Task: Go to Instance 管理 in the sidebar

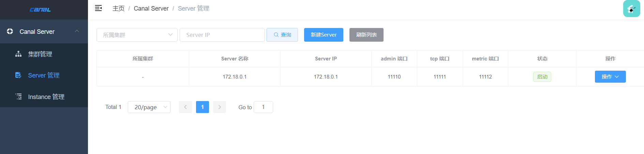Action: pyautogui.click(x=44, y=97)
